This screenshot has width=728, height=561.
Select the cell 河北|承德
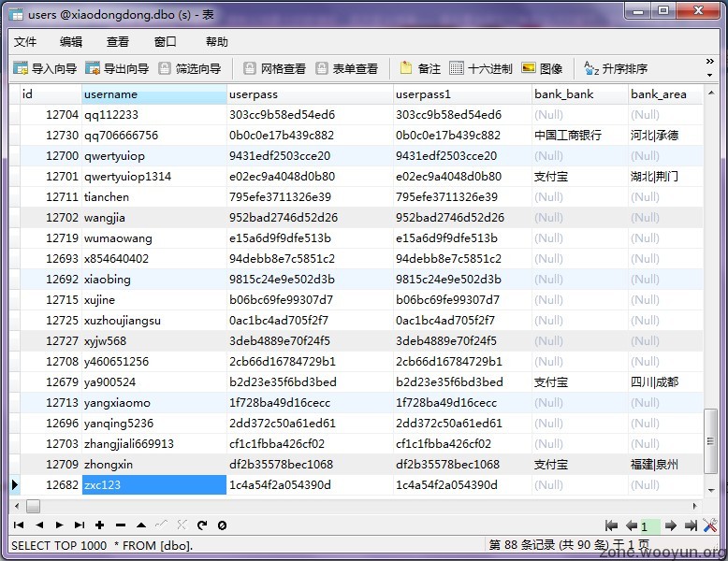(x=666, y=135)
